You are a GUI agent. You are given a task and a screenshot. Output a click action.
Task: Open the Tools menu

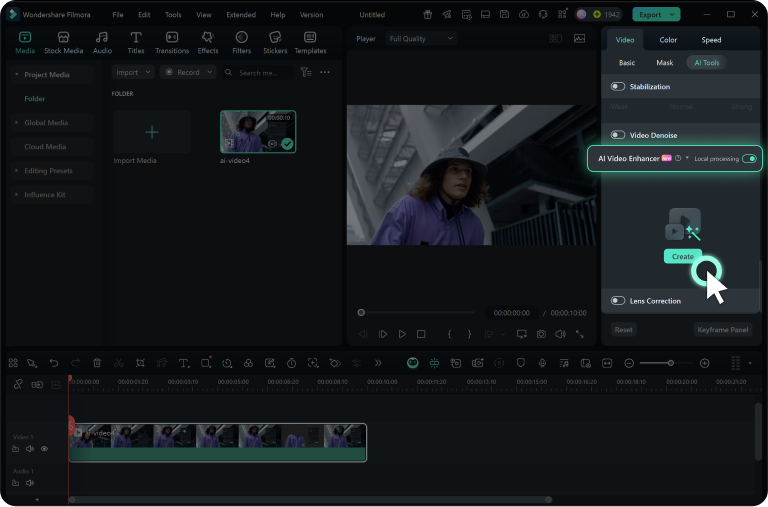coord(173,15)
